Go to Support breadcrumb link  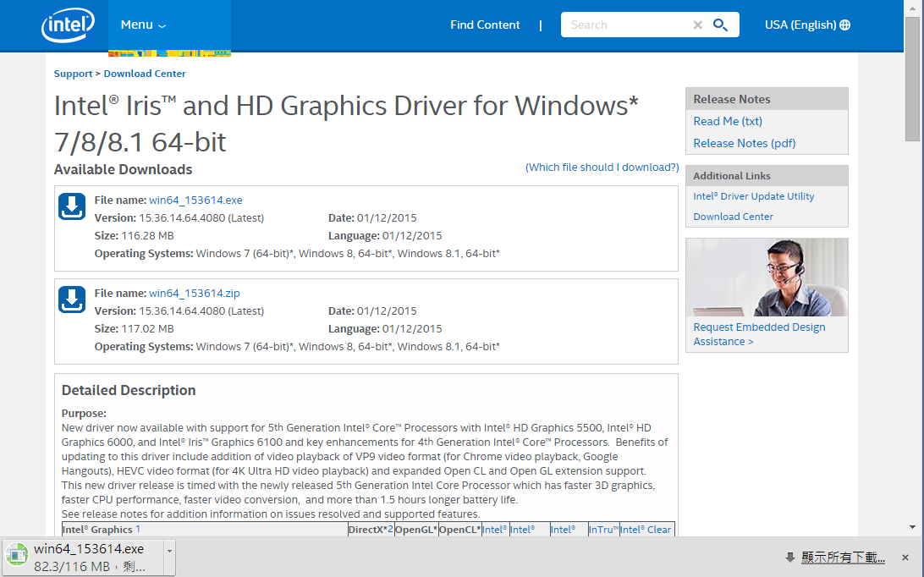[x=73, y=74]
